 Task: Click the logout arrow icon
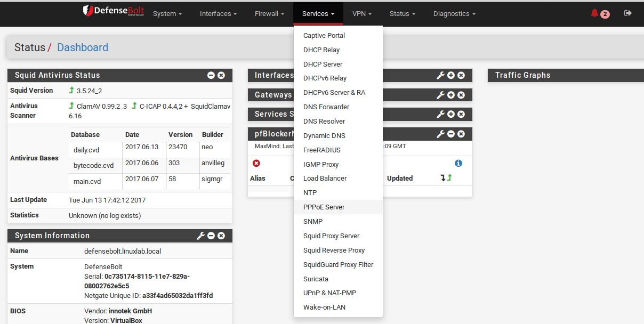tap(628, 13)
